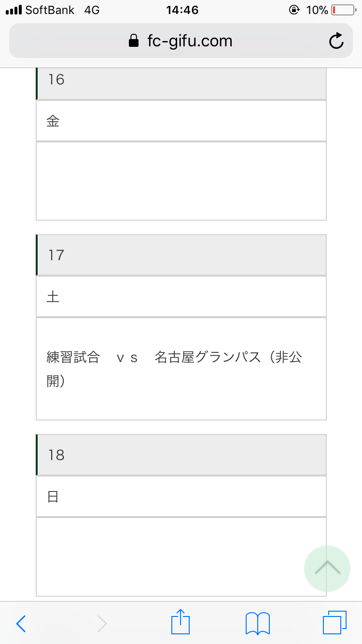
Task: Open the bookmarks book icon
Action: coord(258,623)
